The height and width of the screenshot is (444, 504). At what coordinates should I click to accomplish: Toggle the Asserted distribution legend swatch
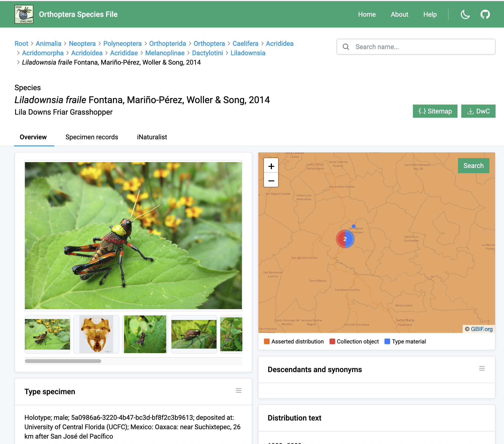[x=267, y=341]
